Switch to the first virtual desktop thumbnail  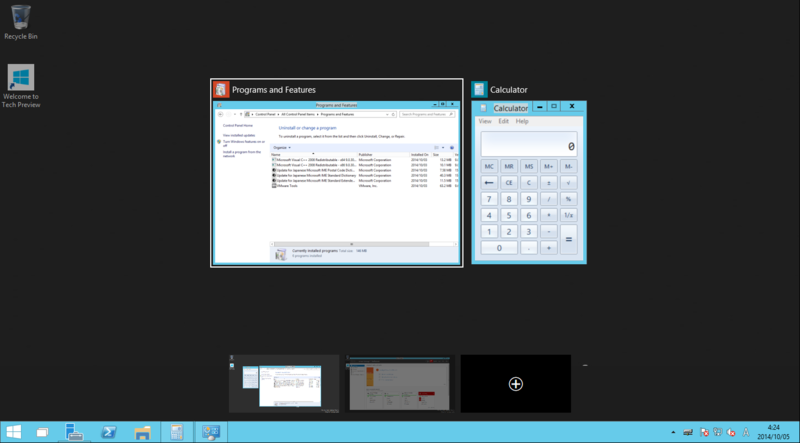[284, 384]
